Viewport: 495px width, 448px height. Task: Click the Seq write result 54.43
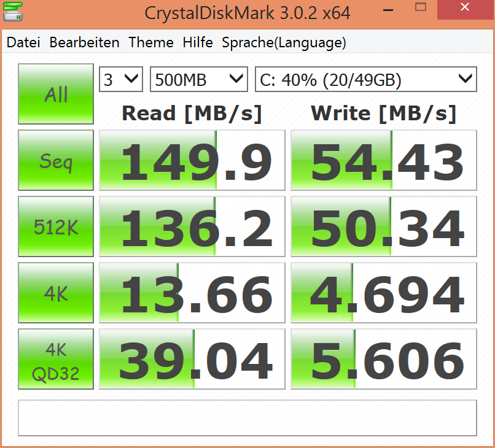(384, 160)
